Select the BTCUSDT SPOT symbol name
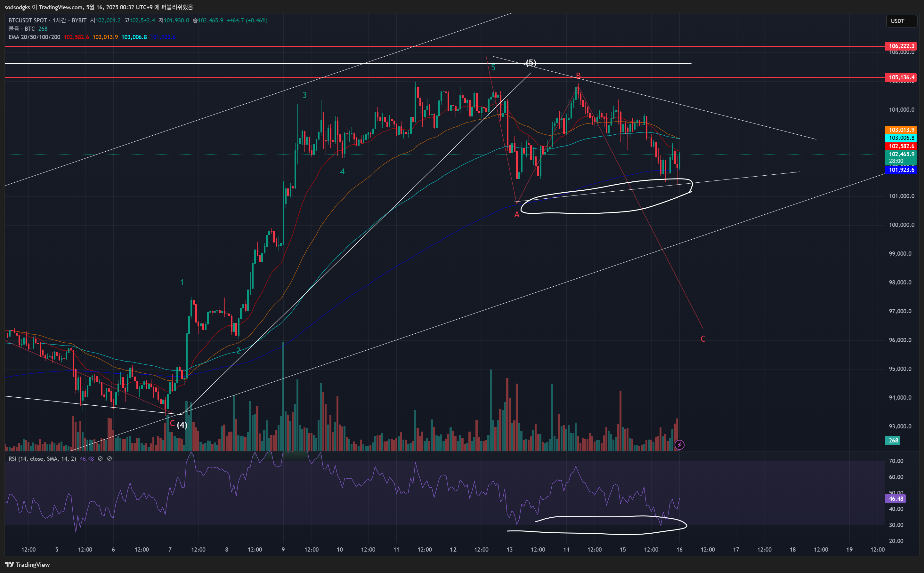The image size is (924, 573). point(27,21)
